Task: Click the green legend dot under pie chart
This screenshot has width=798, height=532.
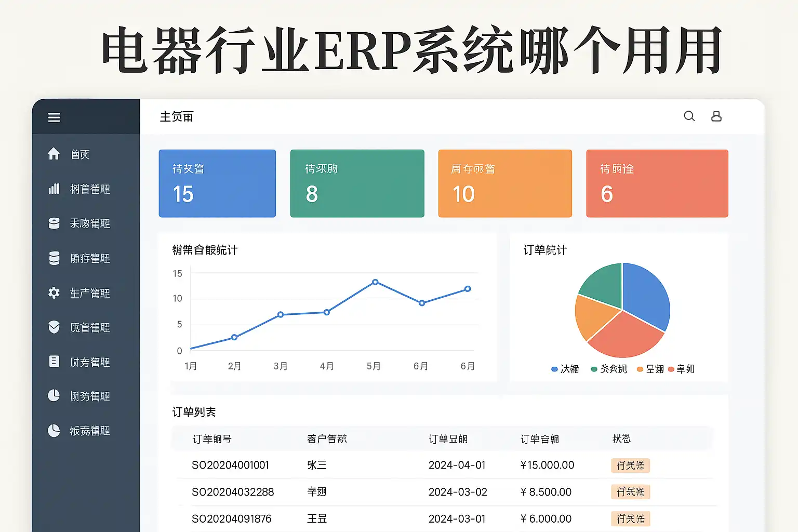Action: (594, 369)
